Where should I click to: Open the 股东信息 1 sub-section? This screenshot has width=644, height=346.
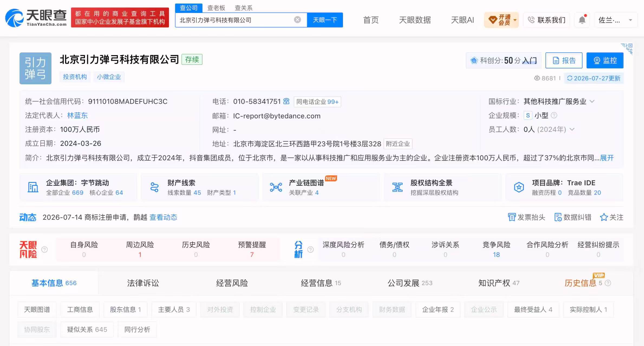(125, 310)
